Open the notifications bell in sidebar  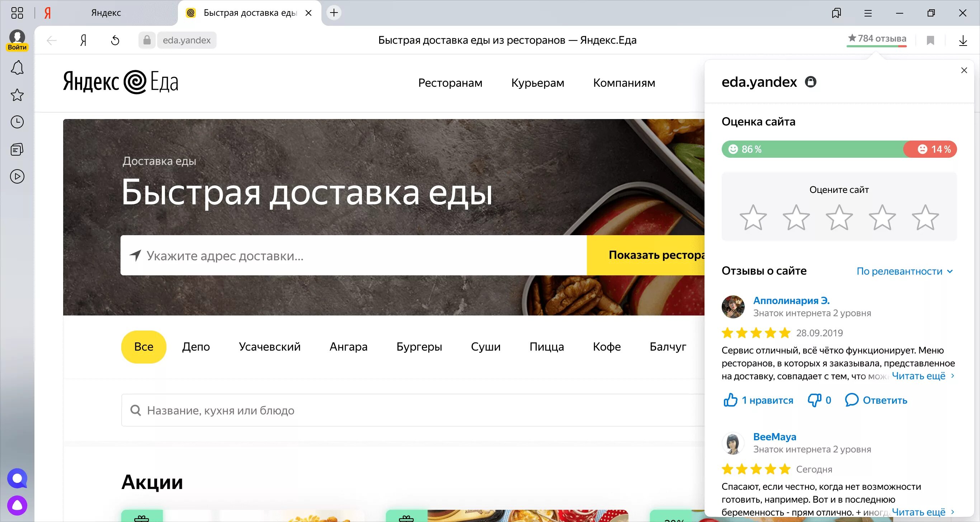point(17,68)
